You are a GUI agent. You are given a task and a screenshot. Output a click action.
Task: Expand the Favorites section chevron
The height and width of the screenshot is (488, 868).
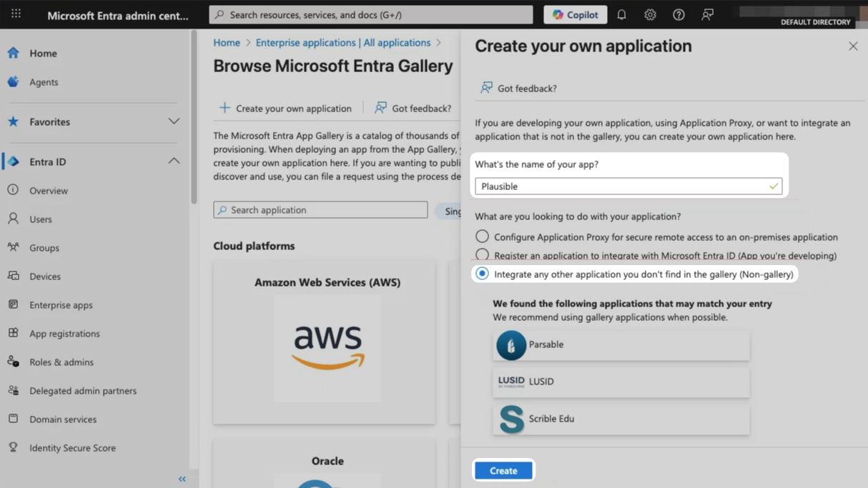(174, 121)
